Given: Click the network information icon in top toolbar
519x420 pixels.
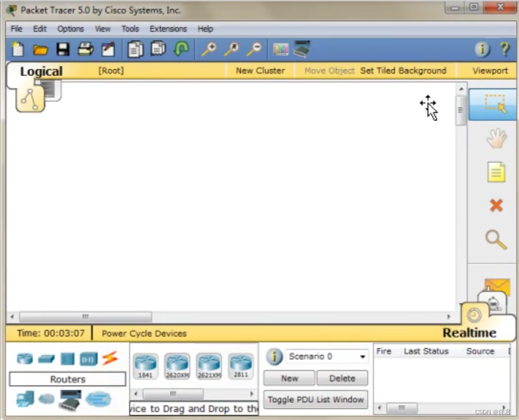Looking at the screenshot, I should pos(482,50).
